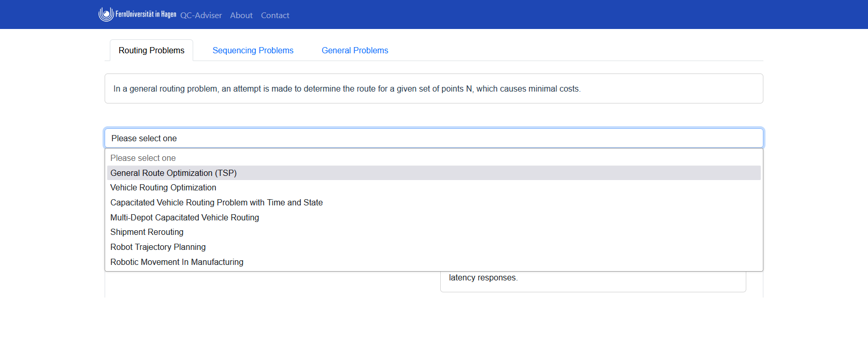Select the Shipment Rerouting option
This screenshot has height=342, width=868.
(147, 232)
